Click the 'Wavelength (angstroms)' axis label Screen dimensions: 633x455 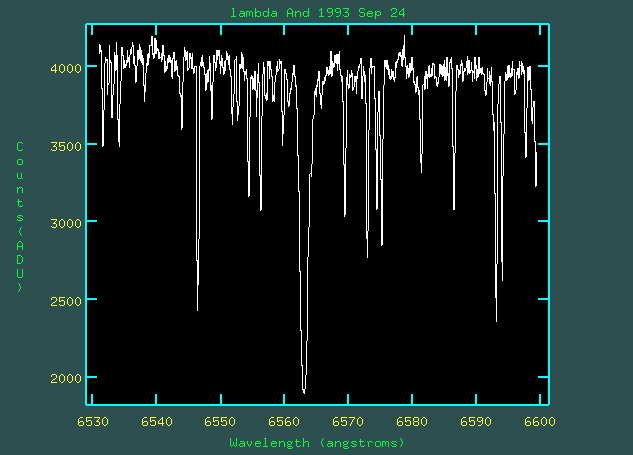(317, 443)
